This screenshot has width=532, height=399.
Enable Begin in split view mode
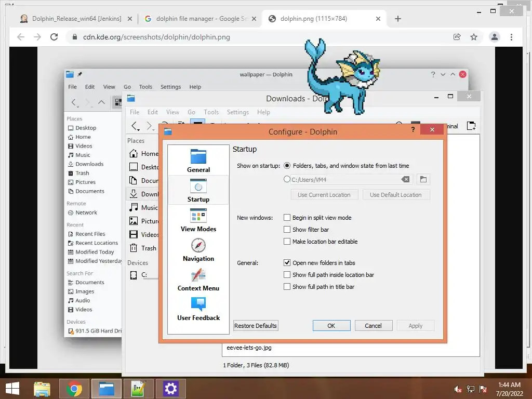[x=287, y=218]
